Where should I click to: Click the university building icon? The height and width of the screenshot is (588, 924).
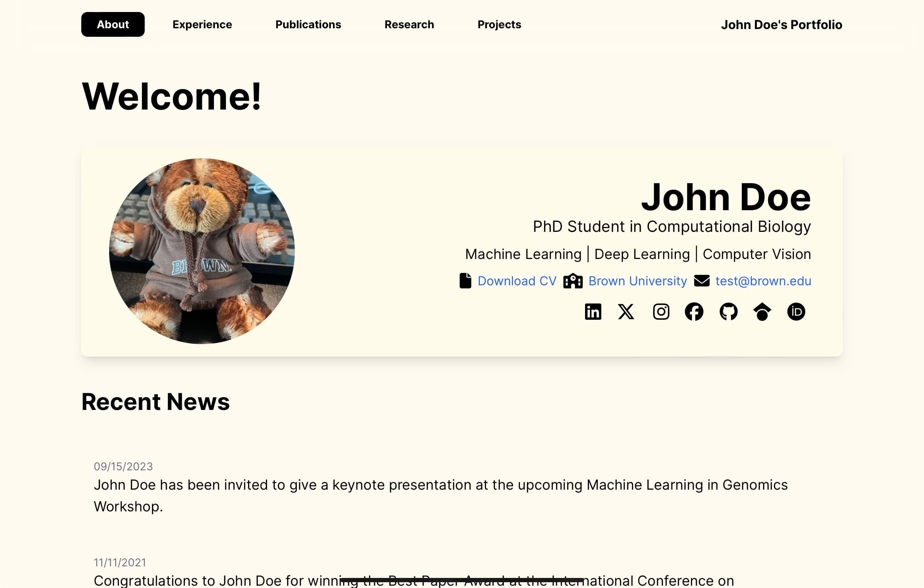[573, 281]
